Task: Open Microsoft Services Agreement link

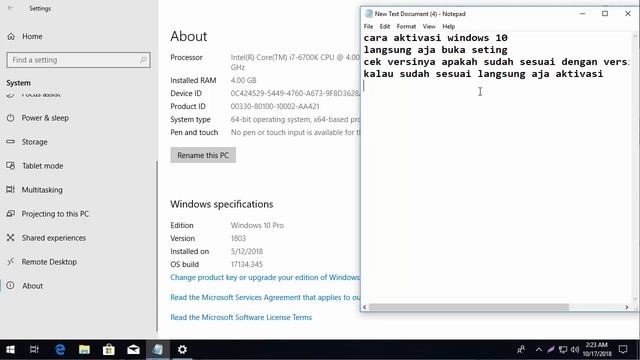Action: [x=265, y=298]
